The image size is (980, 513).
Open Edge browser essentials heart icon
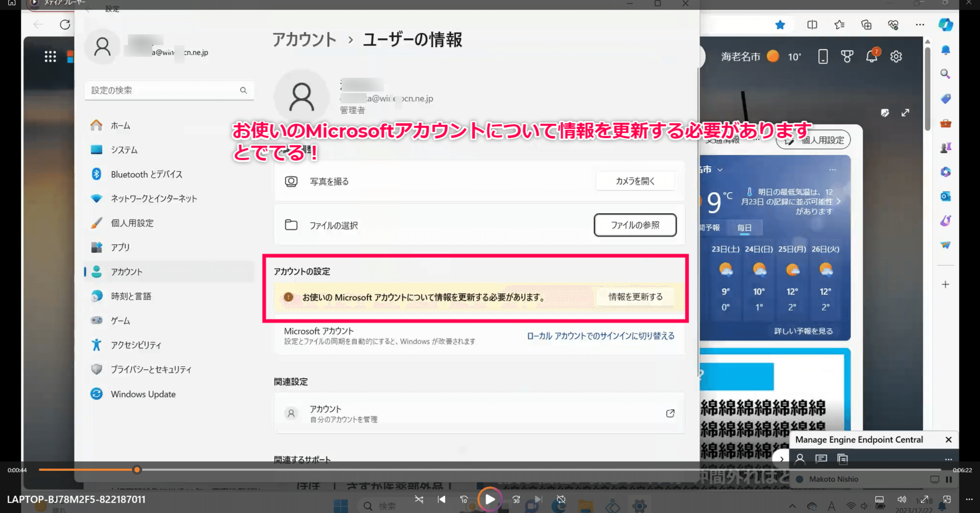893,25
